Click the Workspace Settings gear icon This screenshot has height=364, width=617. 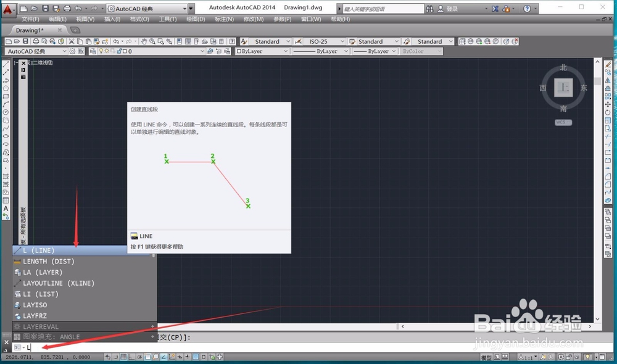(72, 51)
